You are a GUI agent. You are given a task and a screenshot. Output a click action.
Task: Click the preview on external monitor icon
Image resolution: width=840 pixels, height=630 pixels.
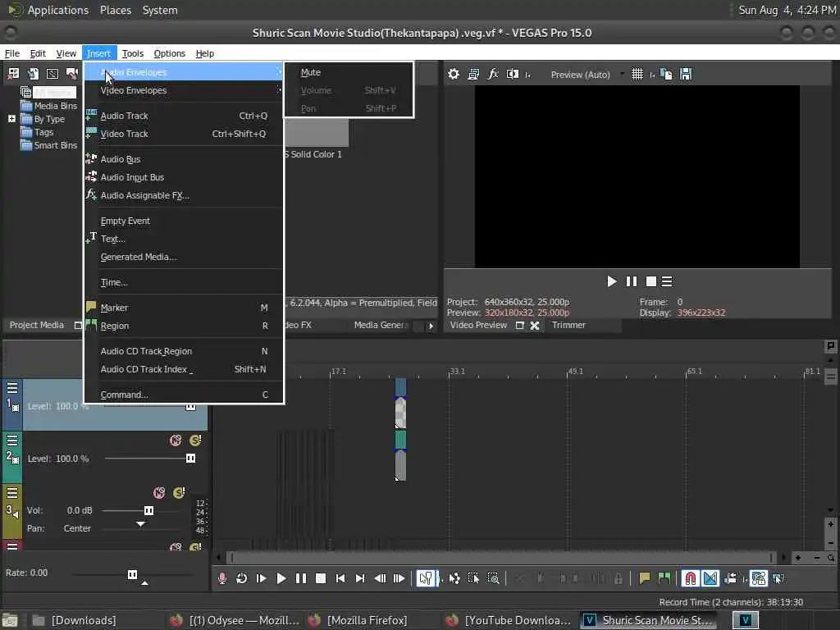tap(473, 74)
